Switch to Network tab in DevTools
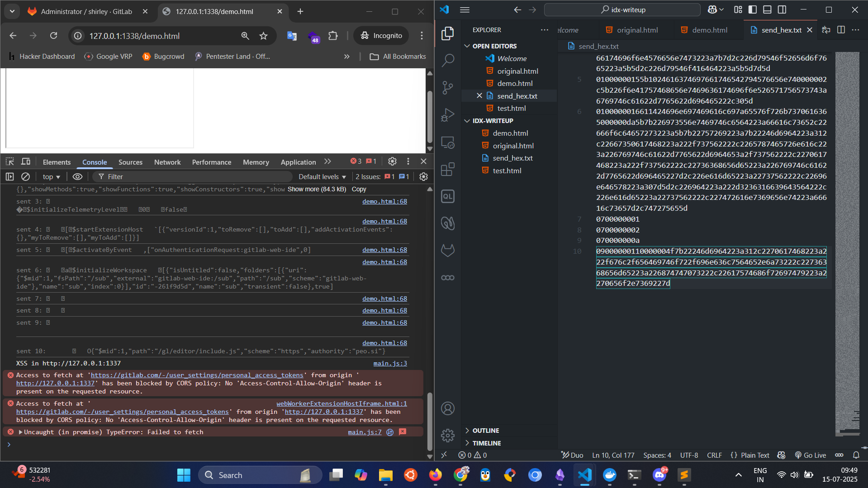868x488 pixels. pos(167,162)
